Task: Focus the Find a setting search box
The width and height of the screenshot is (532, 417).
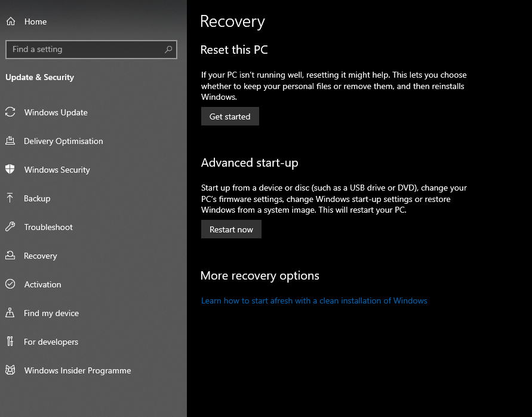Action: coord(91,50)
